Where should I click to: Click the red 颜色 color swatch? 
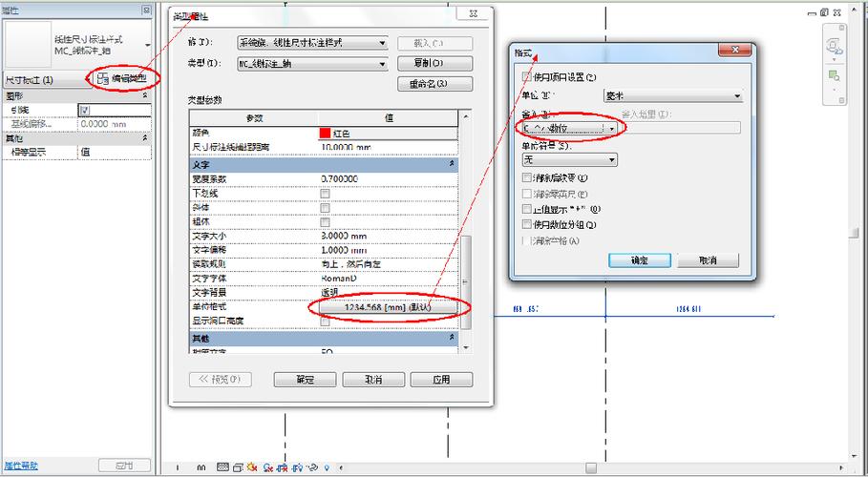tap(325, 134)
